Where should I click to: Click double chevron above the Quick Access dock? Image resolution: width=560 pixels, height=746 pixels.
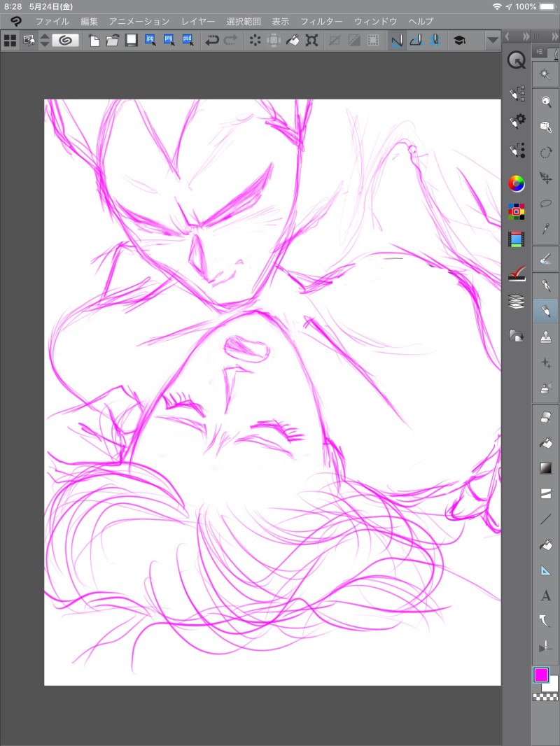point(526,36)
